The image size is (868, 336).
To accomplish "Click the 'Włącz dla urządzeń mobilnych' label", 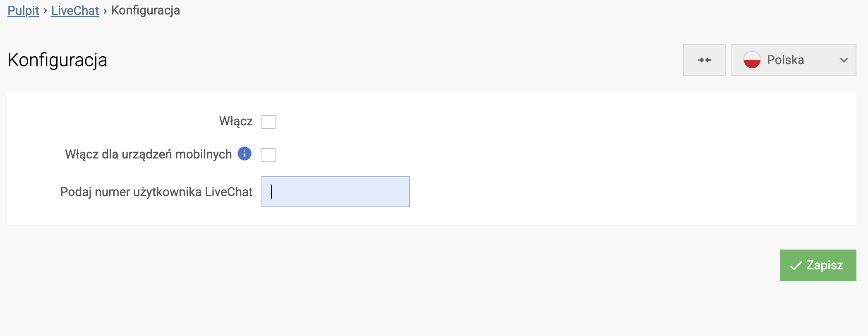I will (148, 154).
